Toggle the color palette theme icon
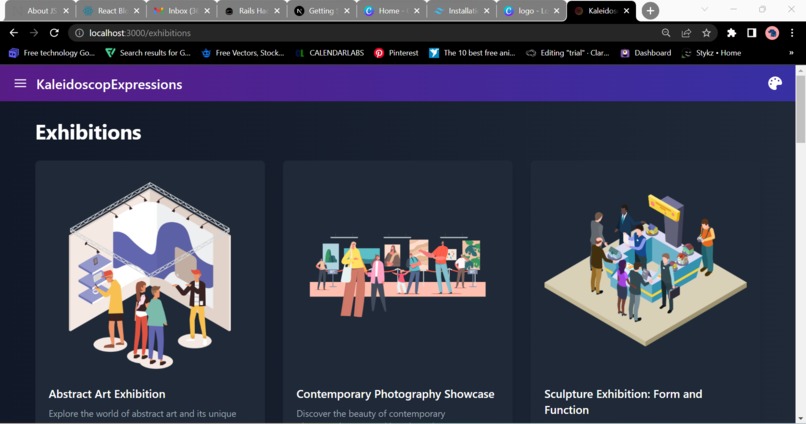The height and width of the screenshot is (424, 806). (775, 83)
